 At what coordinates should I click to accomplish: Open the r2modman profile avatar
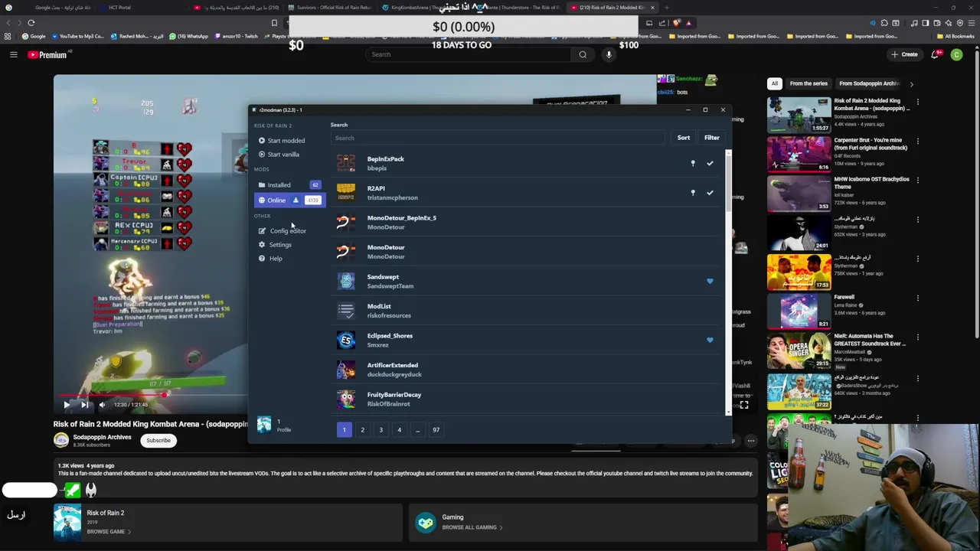[264, 425]
